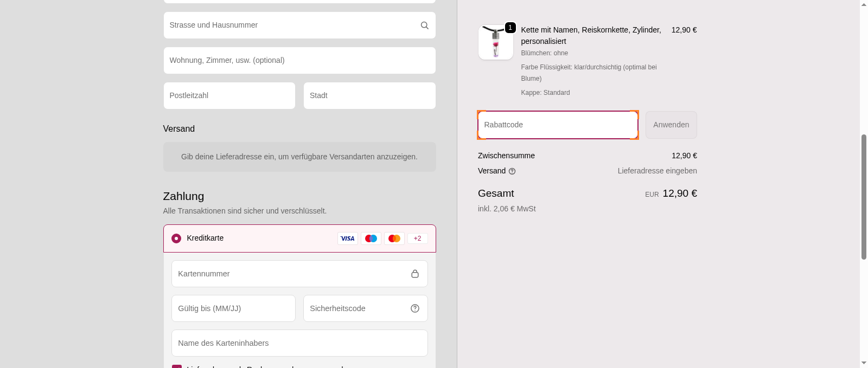
Task: Click the search icon in street address field
Action: pyautogui.click(x=424, y=25)
